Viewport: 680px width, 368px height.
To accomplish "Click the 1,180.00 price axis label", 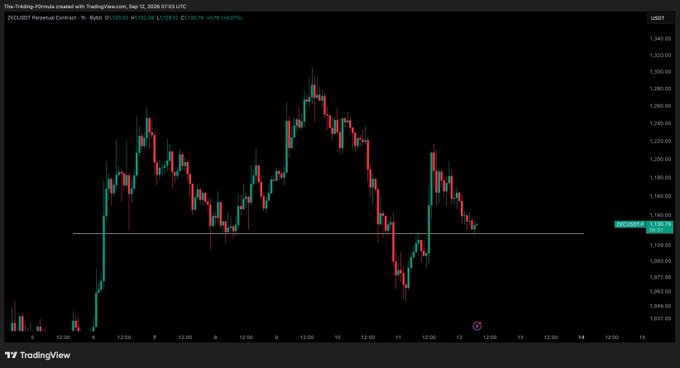I will [x=660, y=177].
